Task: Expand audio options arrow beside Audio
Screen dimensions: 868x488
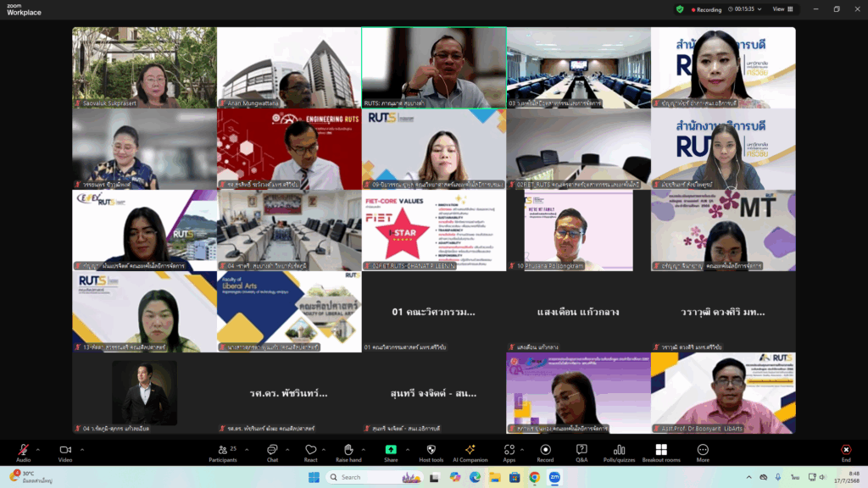Action: (37, 450)
